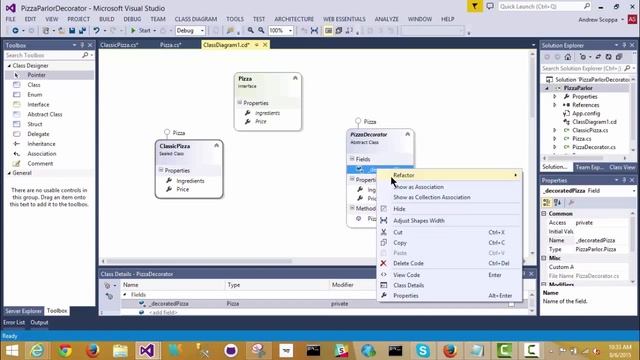Open the ARCHITECTURE menu
The width and height of the screenshot is (640, 360).
pyautogui.click(x=294, y=19)
